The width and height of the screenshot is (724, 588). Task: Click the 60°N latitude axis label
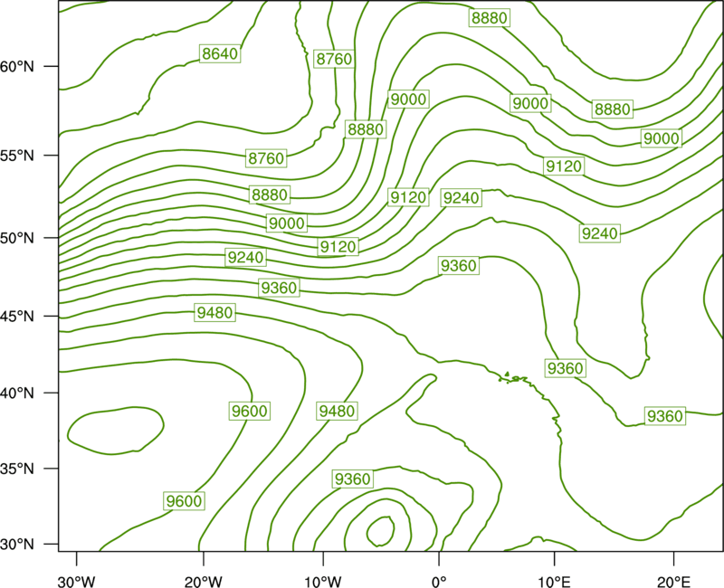(x=17, y=66)
